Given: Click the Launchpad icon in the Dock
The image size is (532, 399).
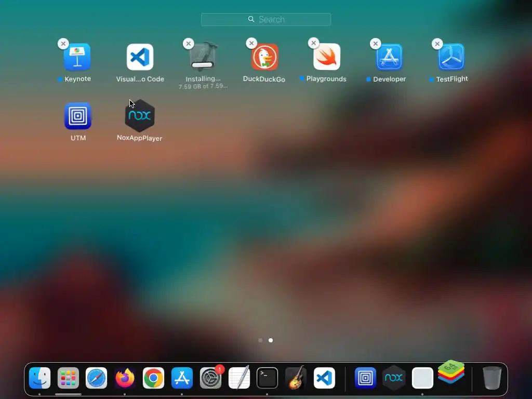Looking at the screenshot, I should (68, 378).
